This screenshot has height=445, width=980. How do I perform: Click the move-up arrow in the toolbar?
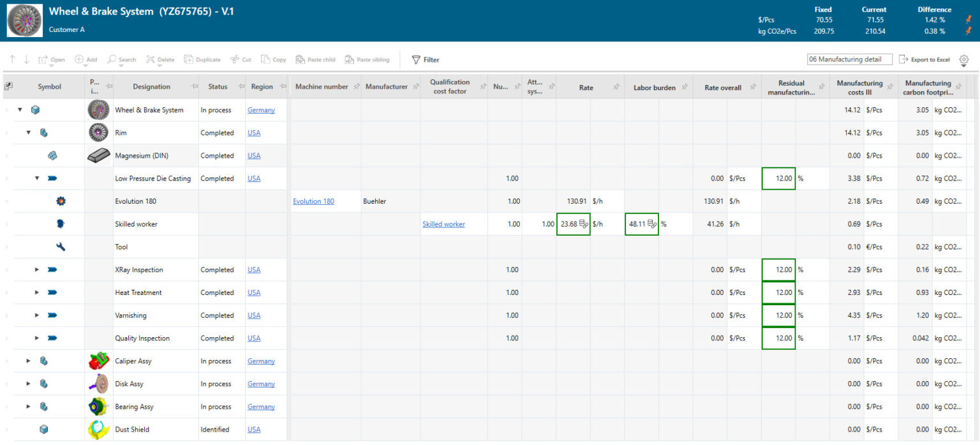11,59
